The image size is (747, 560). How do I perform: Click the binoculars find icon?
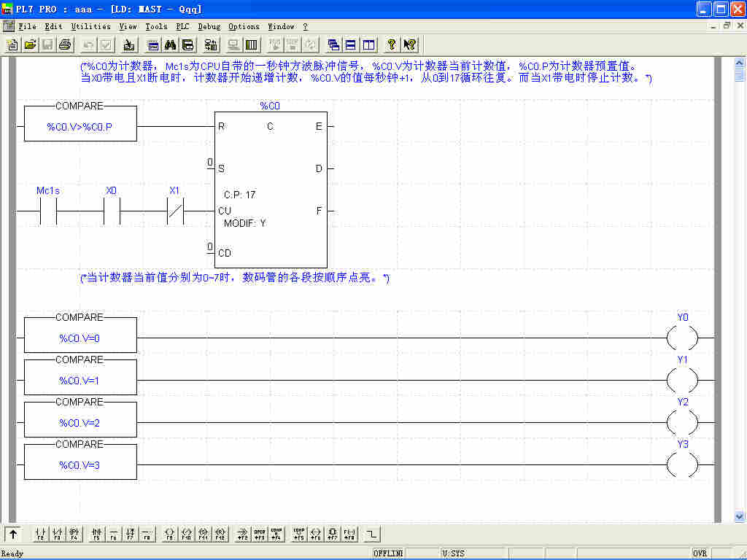coord(171,44)
